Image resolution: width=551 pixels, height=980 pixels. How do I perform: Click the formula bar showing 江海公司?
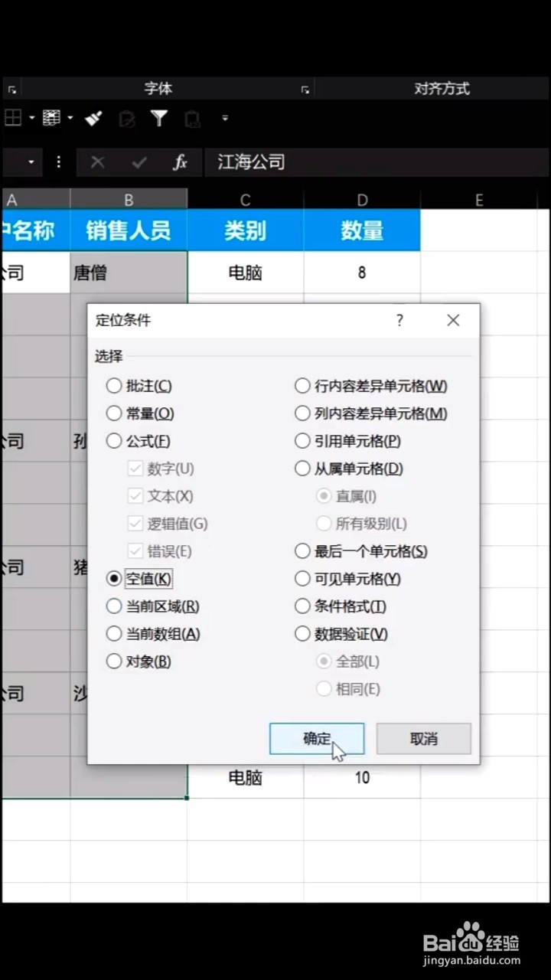pos(377,162)
